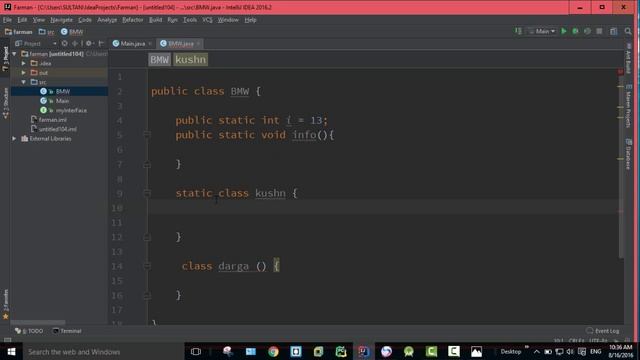The height and width of the screenshot is (360, 640).
Task: Open the Project view type dropdown
Action: (x=36, y=43)
